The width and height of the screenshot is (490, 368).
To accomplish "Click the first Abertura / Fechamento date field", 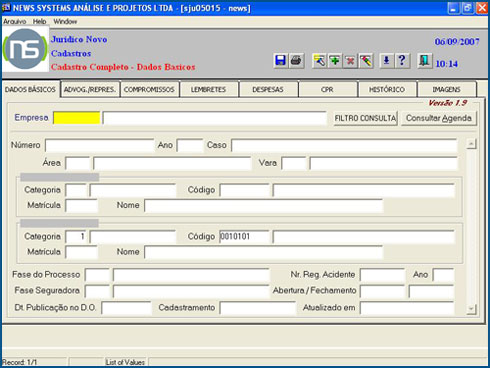I will click(x=383, y=291).
